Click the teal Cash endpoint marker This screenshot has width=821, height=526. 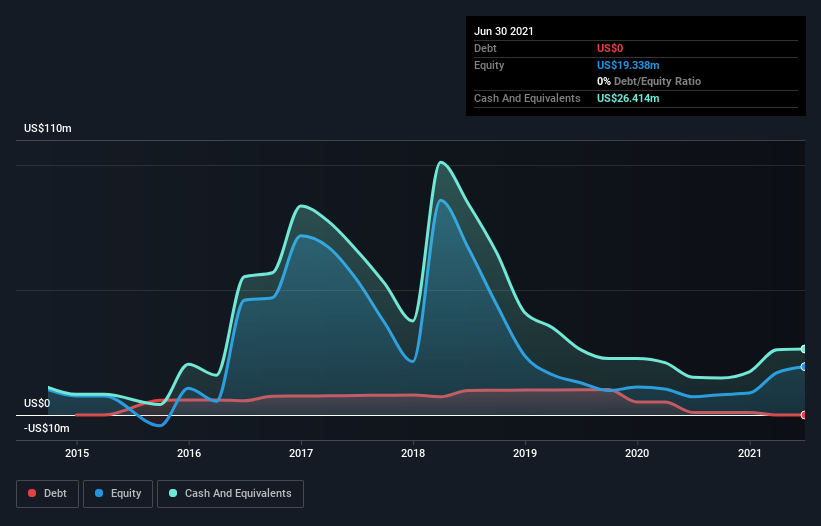coord(804,349)
